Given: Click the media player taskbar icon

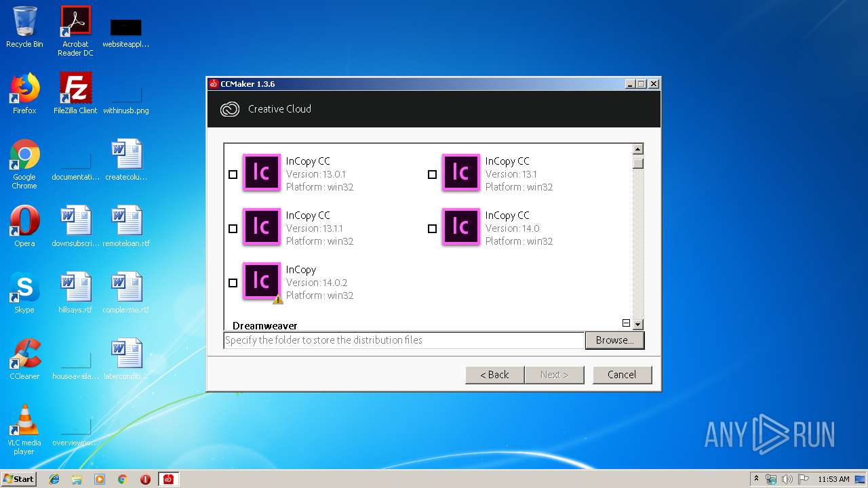Looking at the screenshot, I should 99,479.
